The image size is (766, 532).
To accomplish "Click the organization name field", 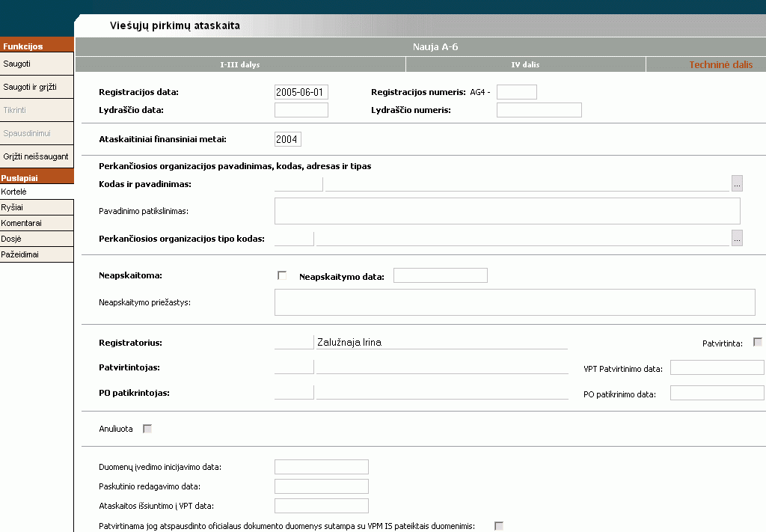I will tap(527, 183).
